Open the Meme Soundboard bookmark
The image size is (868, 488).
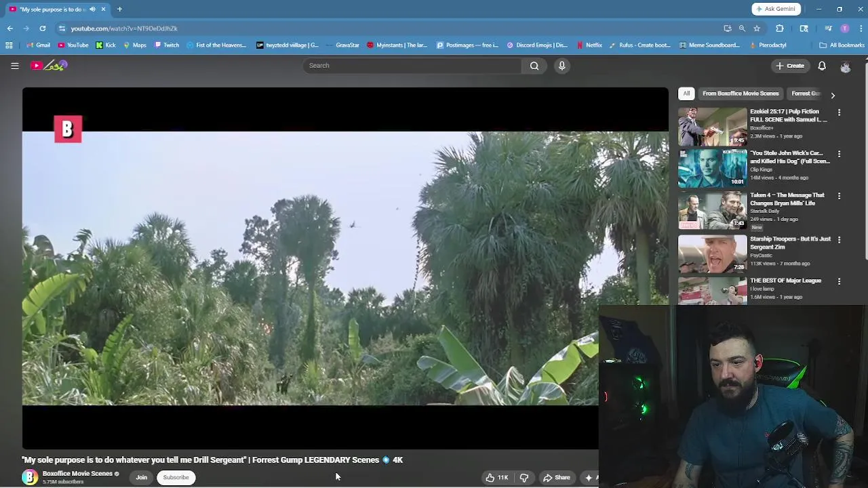point(709,45)
